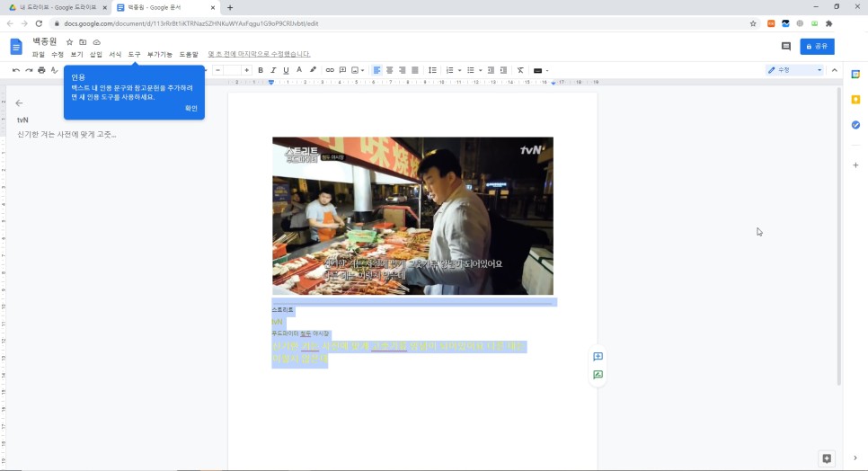This screenshot has width=868, height=471.
Task: Decrease indent
Action: (x=491, y=70)
